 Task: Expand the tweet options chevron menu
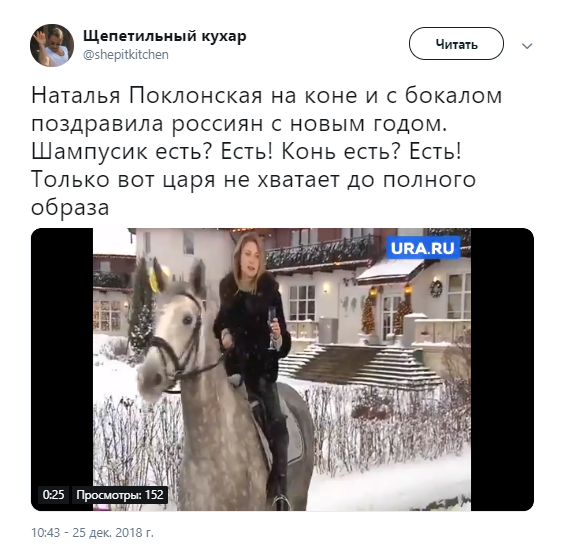(x=527, y=46)
